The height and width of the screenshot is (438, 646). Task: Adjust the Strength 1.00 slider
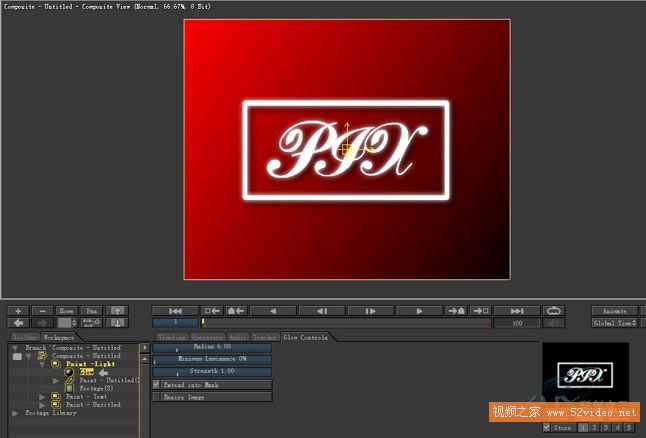pos(212,372)
